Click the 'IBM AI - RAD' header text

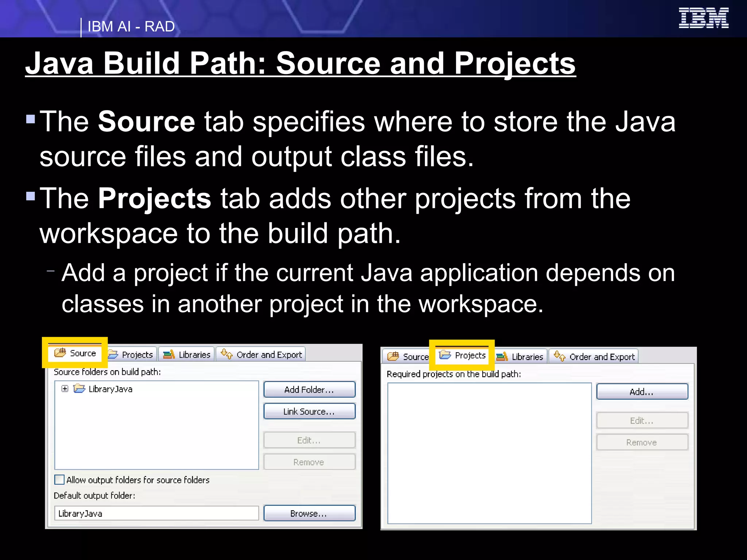(131, 27)
